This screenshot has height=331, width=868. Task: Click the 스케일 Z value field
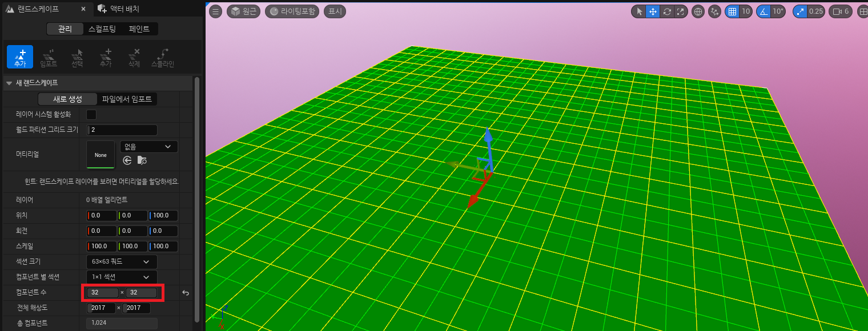pos(163,247)
